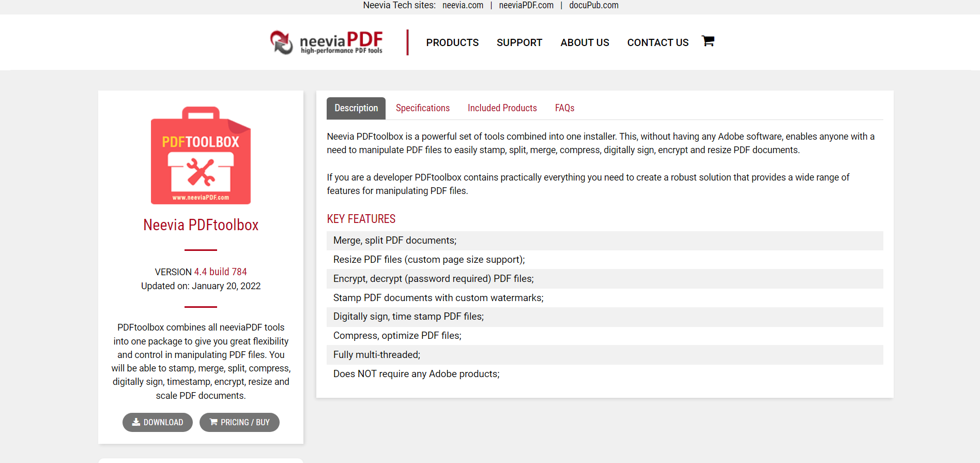
Task: Visit the docuPub.com site link
Action: (x=593, y=5)
